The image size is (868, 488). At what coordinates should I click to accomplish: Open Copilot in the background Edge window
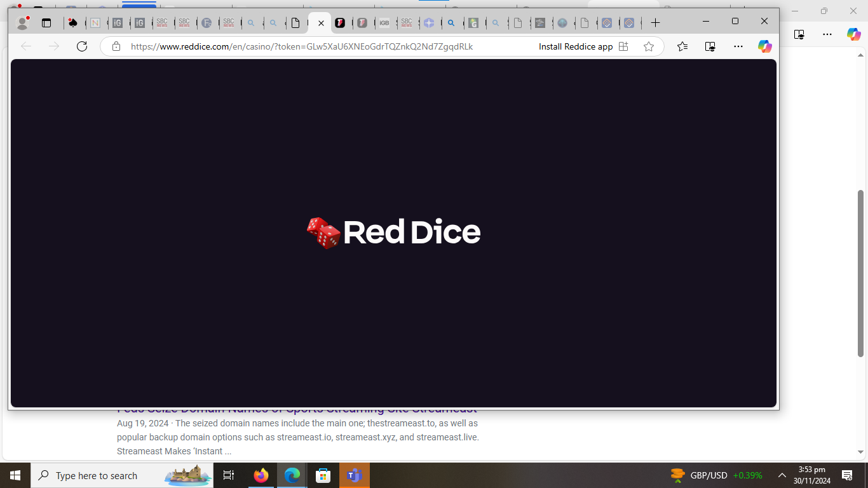[854, 34]
